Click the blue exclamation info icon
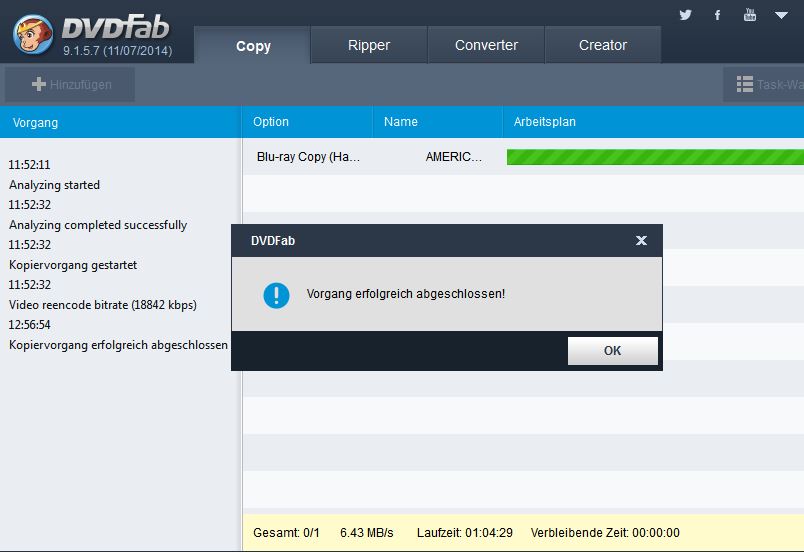The height and width of the screenshot is (552, 804). pos(276,295)
